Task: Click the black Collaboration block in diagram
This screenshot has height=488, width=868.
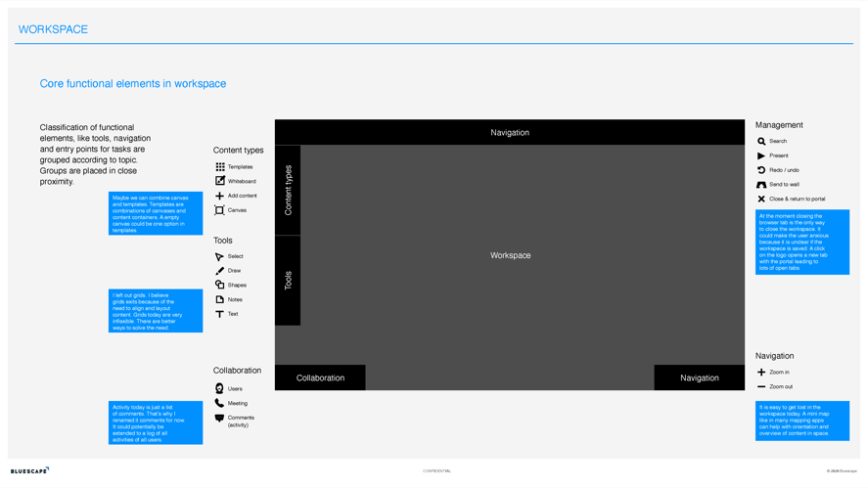Action: click(x=320, y=377)
